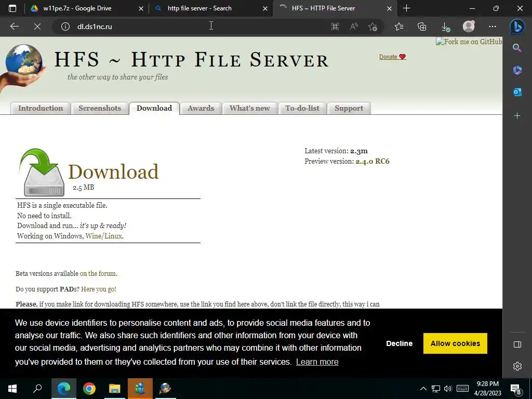Select the Download page tab
This screenshot has height=399, width=532.
point(154,108)
